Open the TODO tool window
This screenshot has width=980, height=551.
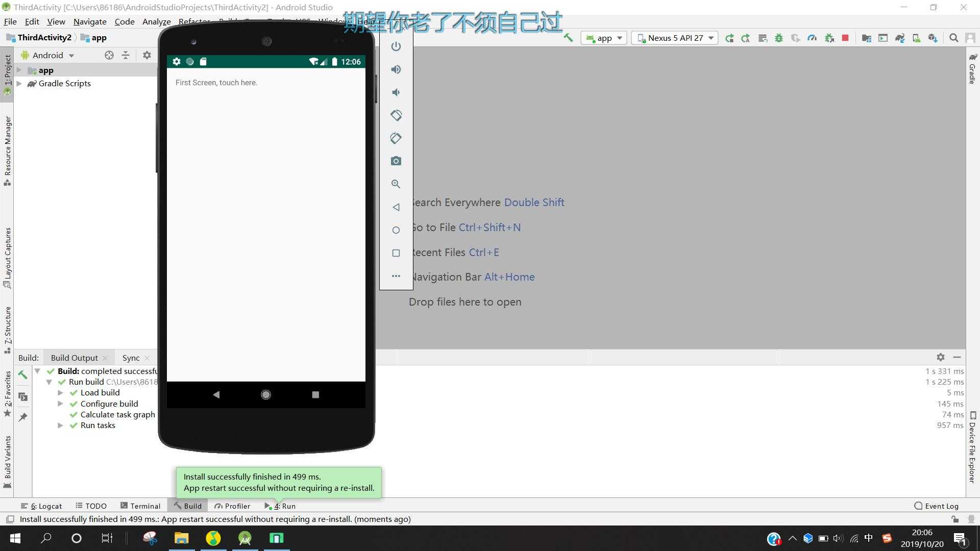pos(91,506)
